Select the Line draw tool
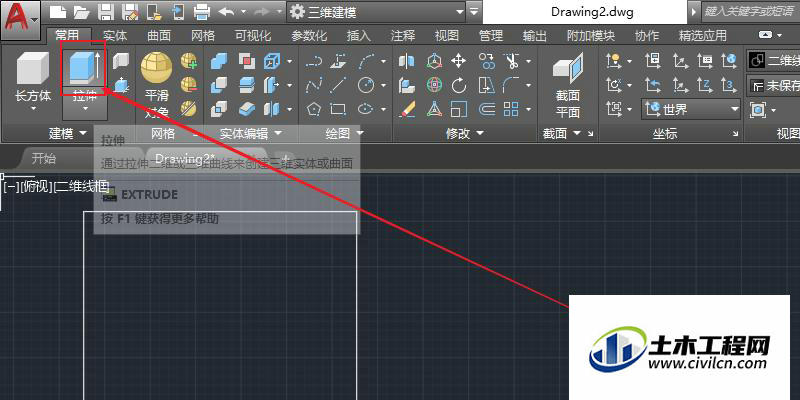The height and width of the screenshot is (400, 800). pyautogui.click(x=338, y=85)
